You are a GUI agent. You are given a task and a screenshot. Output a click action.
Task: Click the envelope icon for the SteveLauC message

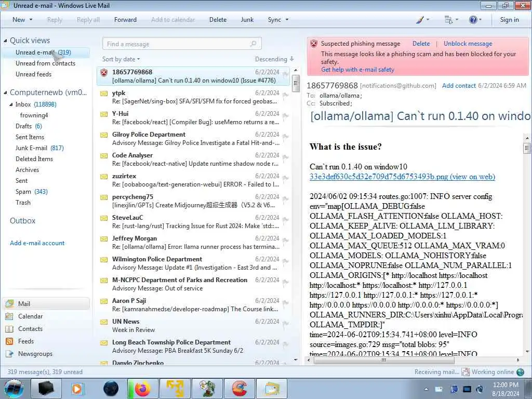coord(104,218)
